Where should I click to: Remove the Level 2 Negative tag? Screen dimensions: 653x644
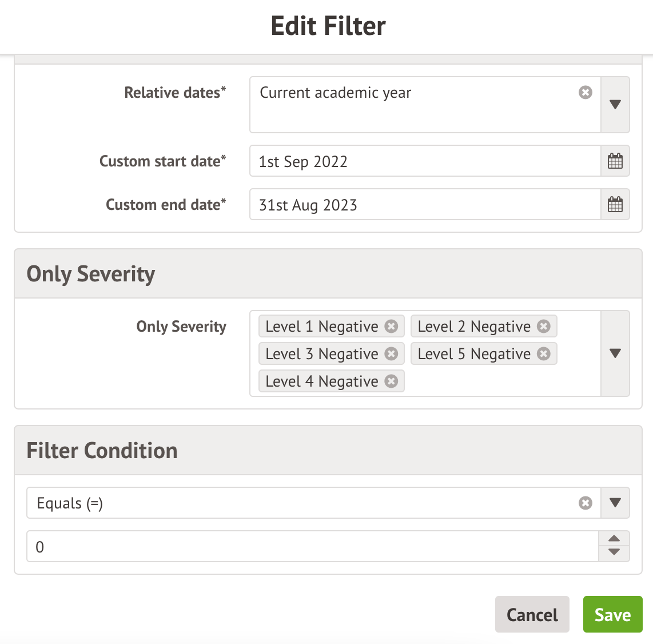coord(544,326)
